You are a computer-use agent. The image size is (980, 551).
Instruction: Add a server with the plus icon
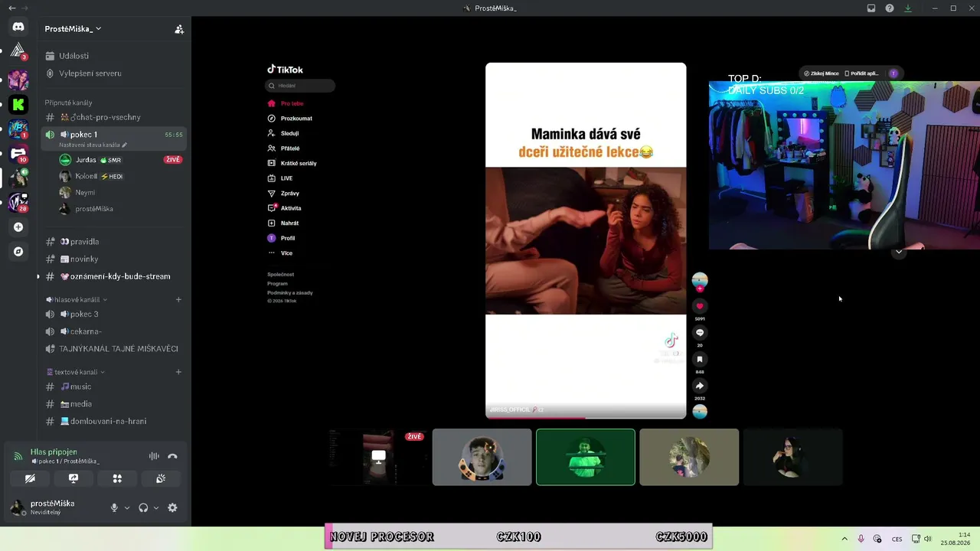pos(18,227)
